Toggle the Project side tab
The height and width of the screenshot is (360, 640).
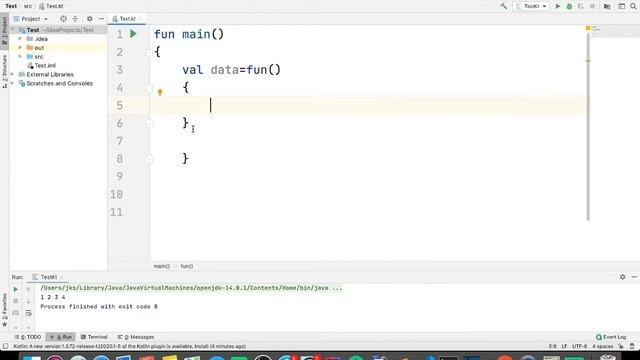pos(4,31)
